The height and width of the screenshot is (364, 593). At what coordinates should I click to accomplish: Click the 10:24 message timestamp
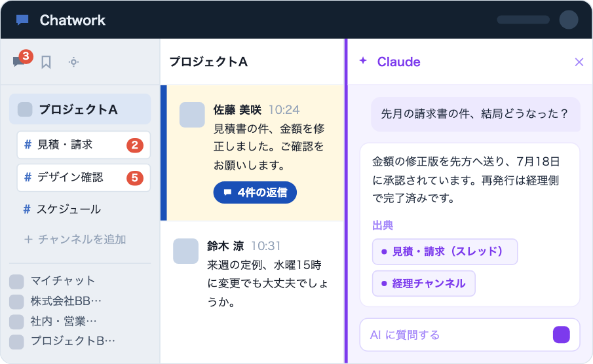(284, 110)
